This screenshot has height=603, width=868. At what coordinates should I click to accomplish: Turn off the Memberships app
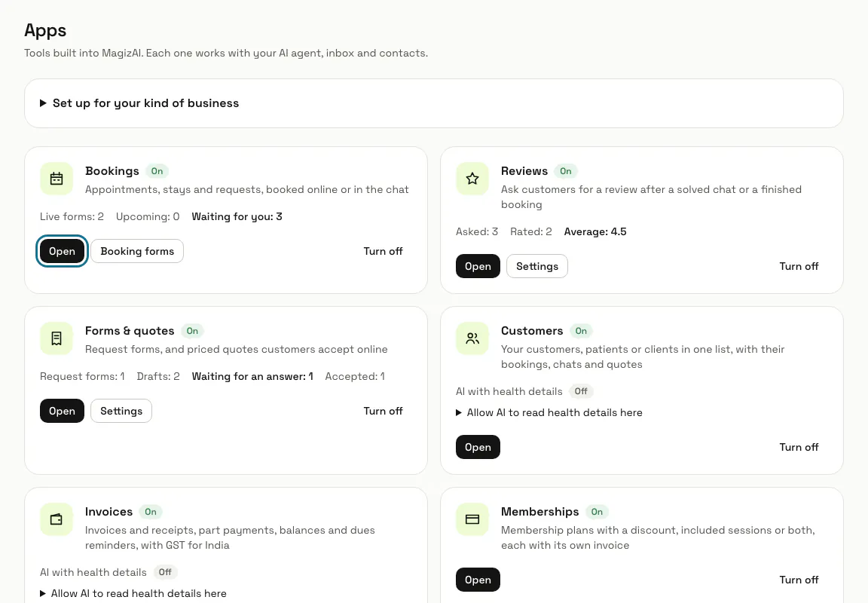(799, 580)
